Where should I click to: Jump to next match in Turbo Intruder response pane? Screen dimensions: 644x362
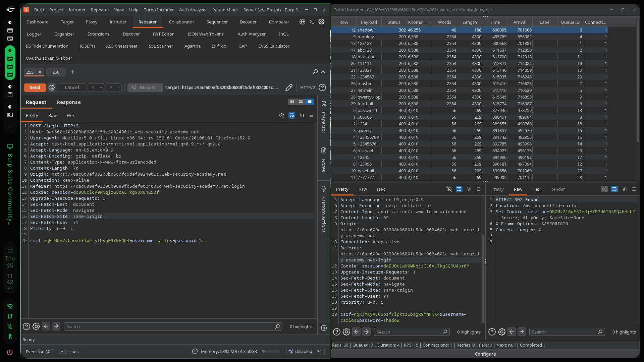[522, 332]
